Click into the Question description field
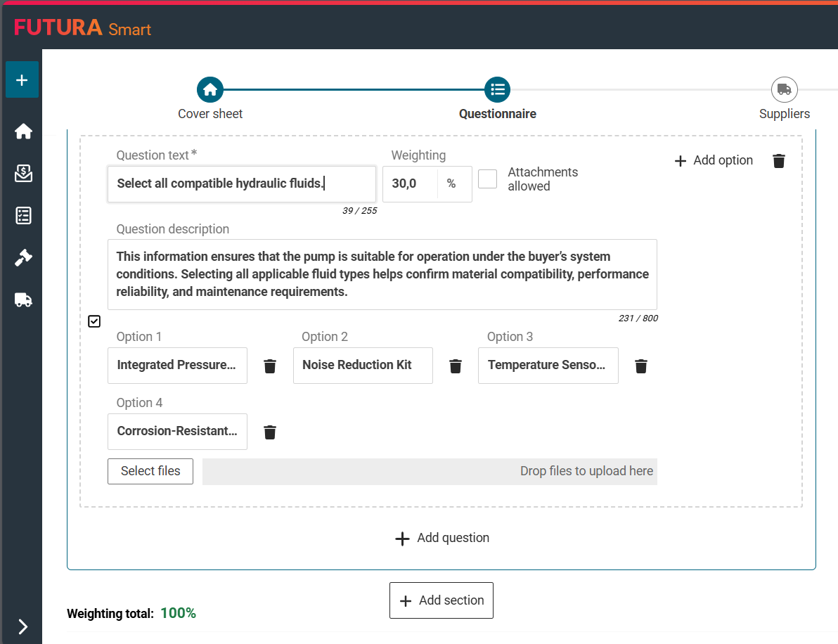838x644 pixels. point(382,274)
